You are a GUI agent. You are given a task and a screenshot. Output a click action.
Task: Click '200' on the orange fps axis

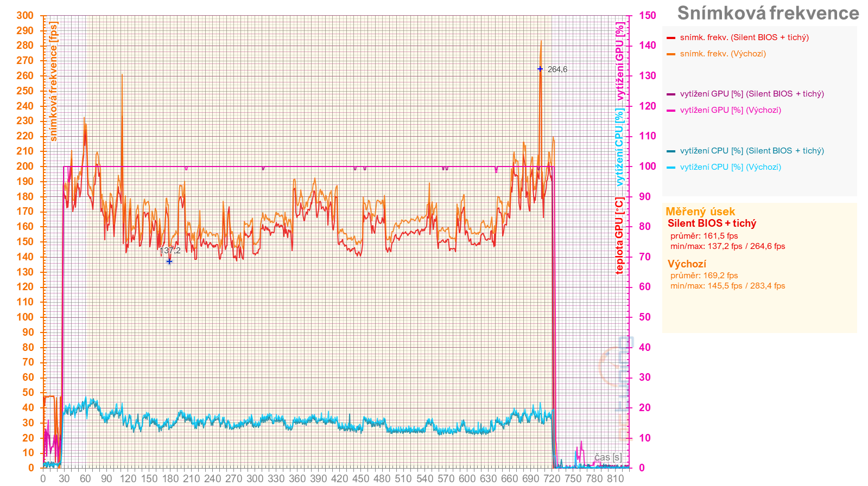[x=25, y=166]
